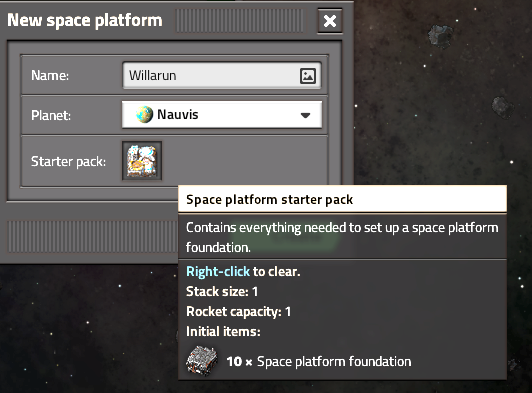Open the Planet dropdown showing Nauvis
Image resolution: width=532 pixels, height=393 pixels.
point(222,115)
